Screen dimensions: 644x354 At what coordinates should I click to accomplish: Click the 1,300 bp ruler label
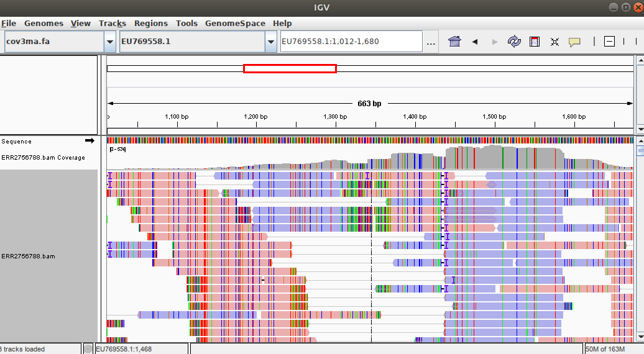335,117
